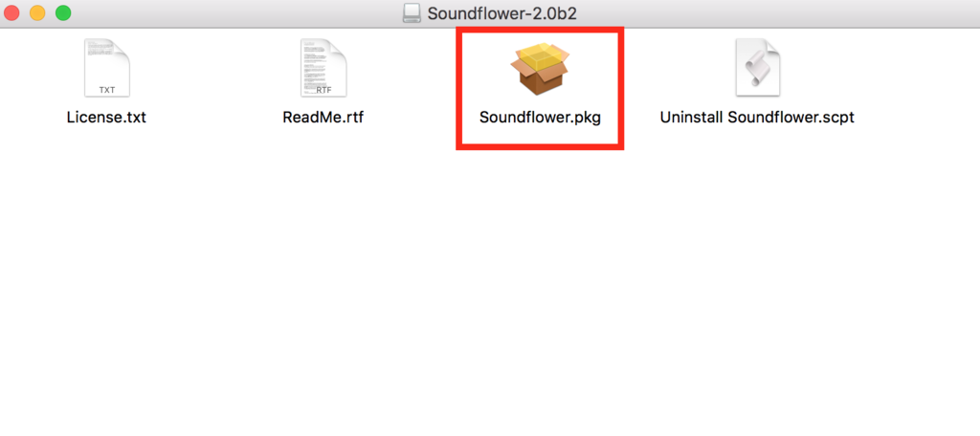Viewport: 980px width, 436px height.
Task: Click the disk proxy icon in title bar
Action: [412, 13]
